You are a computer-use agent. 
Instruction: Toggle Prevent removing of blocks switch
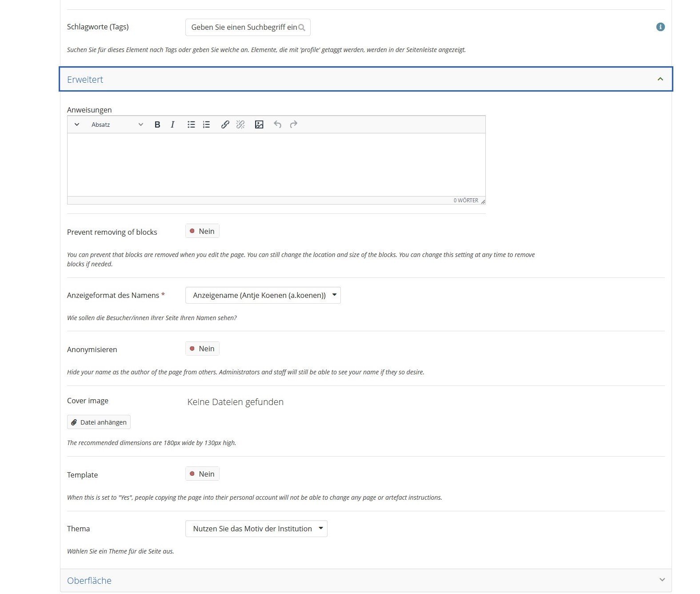(x=202, y=231)
